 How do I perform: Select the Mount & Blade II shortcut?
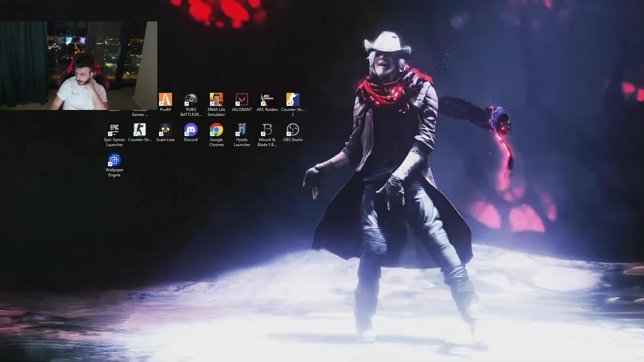tap(267, 130)
